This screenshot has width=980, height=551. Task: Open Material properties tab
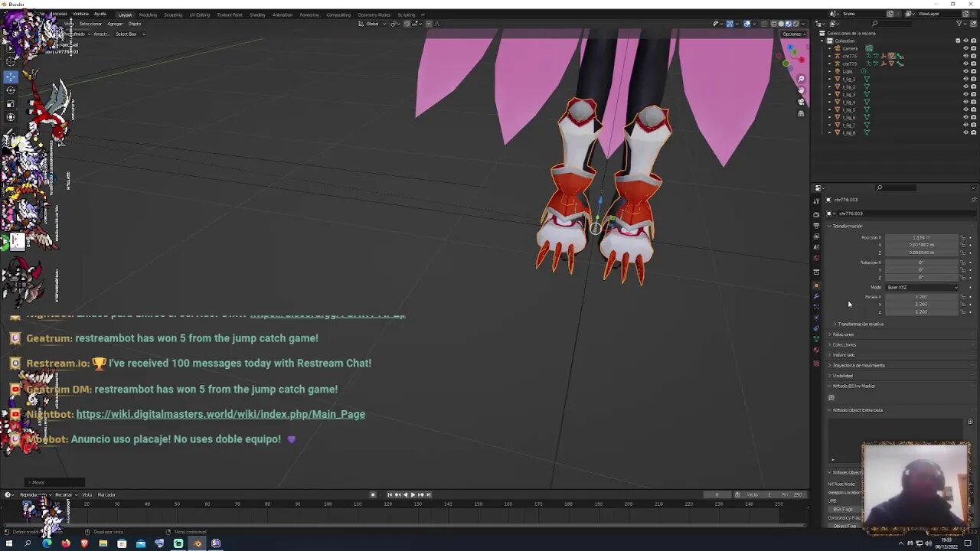tap(816, 350)
